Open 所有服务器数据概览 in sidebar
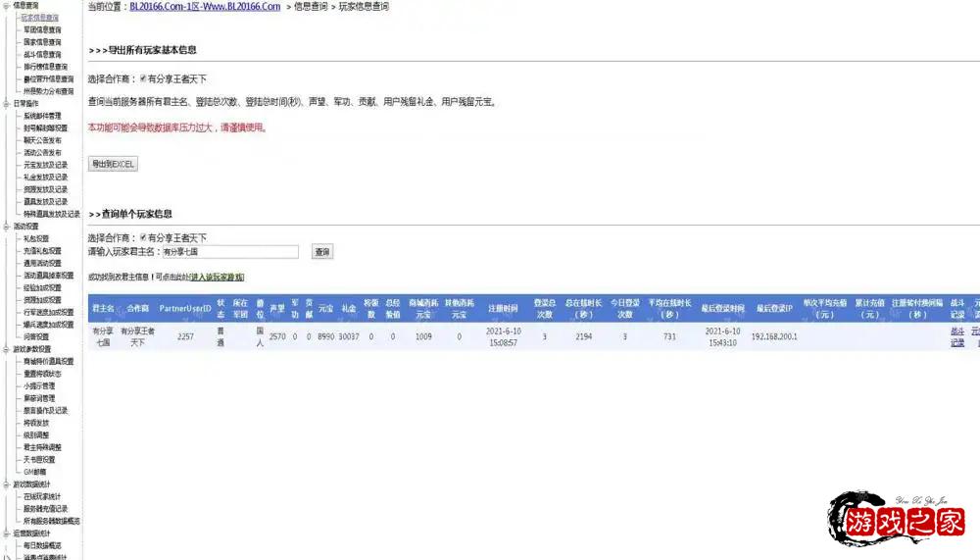980x560 pixels. [x=52, y=521]
